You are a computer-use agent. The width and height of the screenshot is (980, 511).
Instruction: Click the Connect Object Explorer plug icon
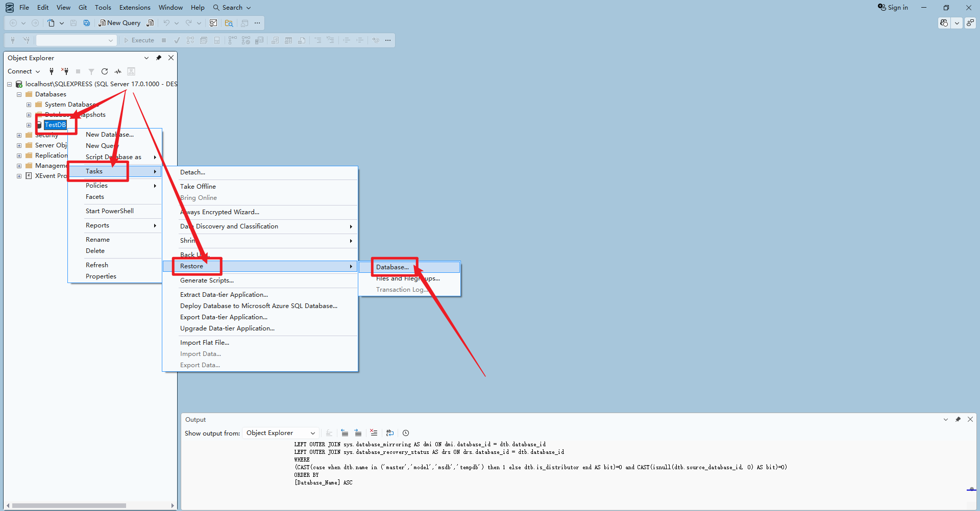click(51, 71)
